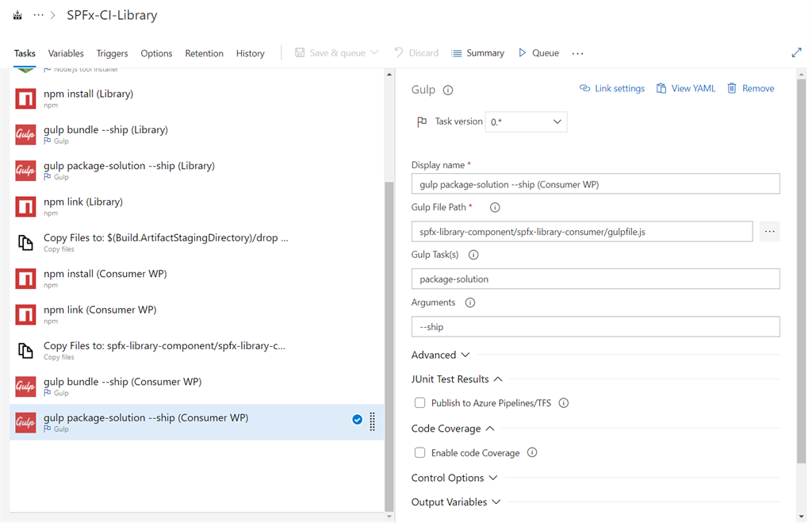This screenshot has height=523, width=812.
Task: Expand the Advanced section
Action: tap(440, 356)
